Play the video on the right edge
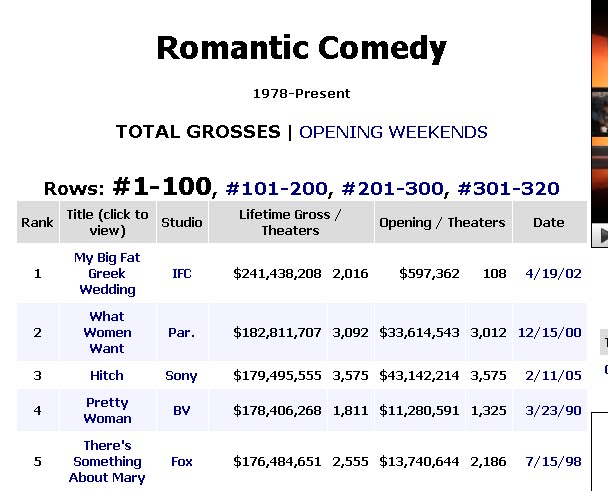The image size is (608, 491). click(603, 236)
